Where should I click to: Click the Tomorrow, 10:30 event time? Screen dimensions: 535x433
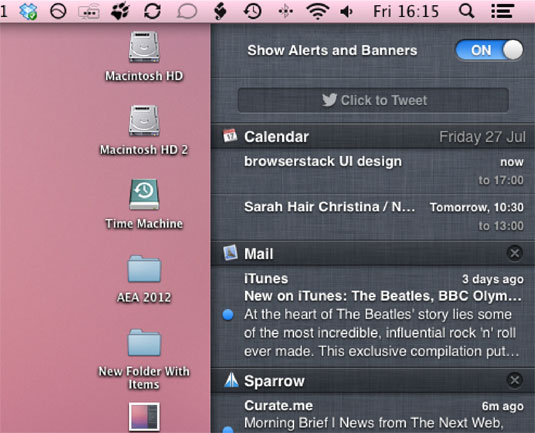(477, 207)
